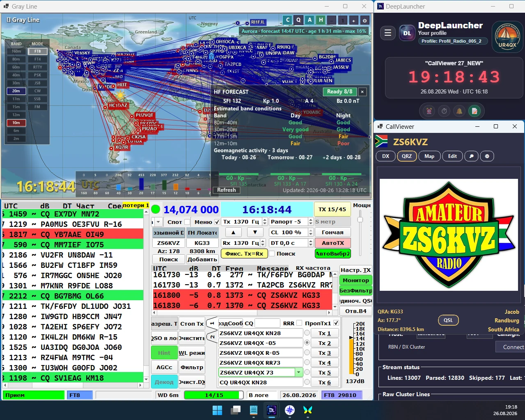Click the plus zoom button on Gray Line toolbar
Screen dimensions: 525x420
tap(353, 20)
